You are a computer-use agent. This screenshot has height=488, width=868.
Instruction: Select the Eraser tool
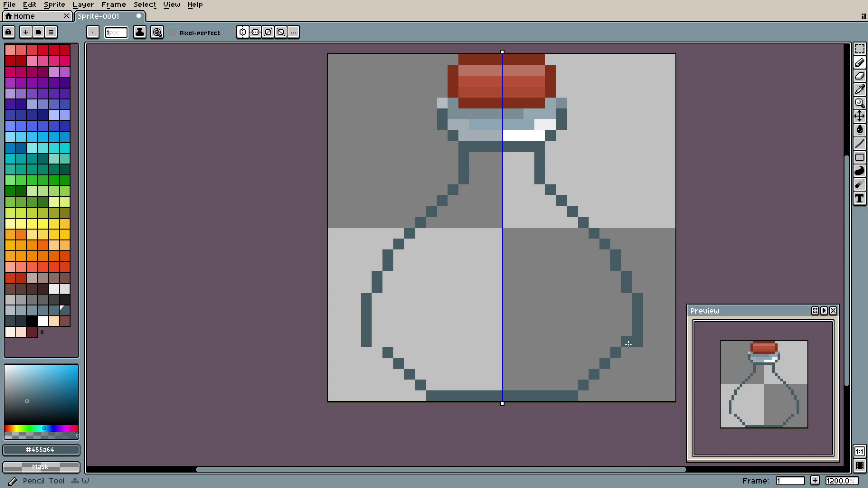(859, 76)
